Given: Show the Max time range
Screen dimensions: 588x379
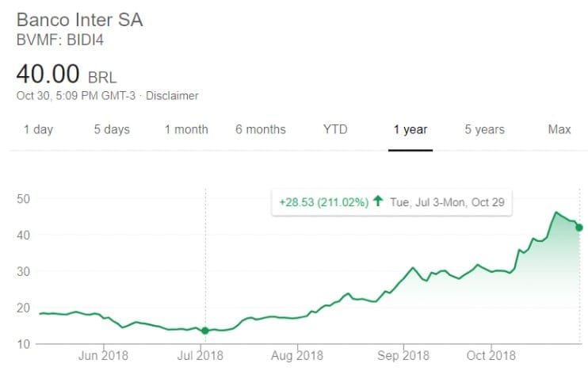Looking at the screenshot, I should [559, 129].
